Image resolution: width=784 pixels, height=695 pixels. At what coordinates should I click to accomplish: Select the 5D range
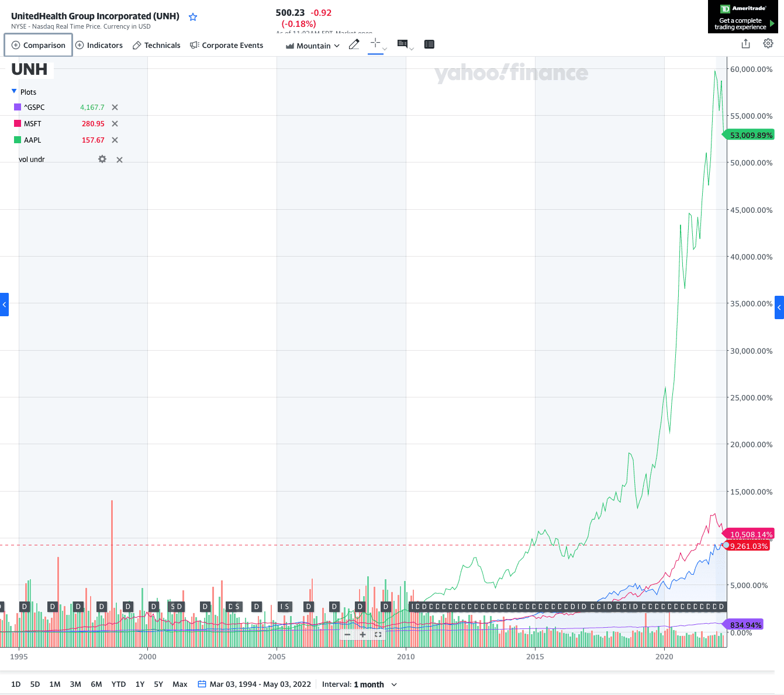click(35, 684)
